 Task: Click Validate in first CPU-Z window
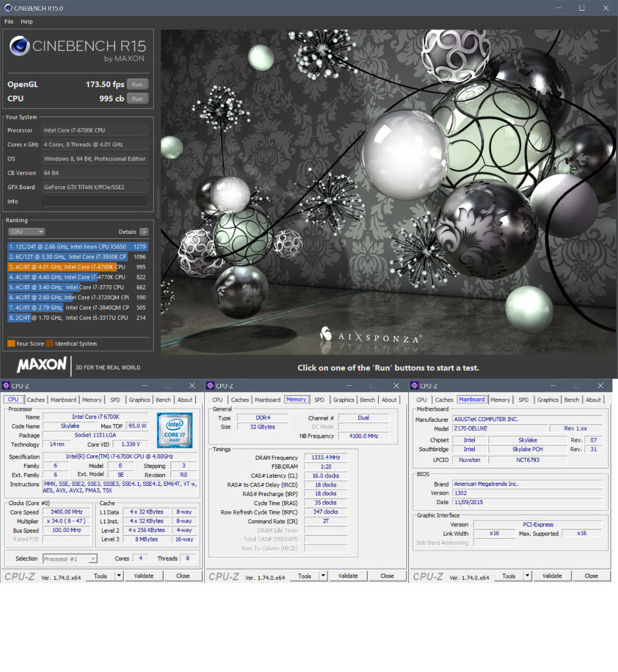pos(144,576)
